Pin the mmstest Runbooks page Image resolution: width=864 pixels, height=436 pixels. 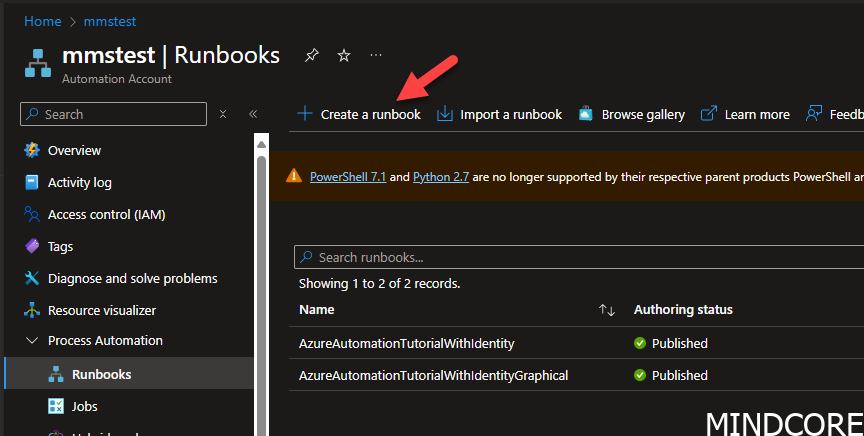[x=311, y=56]
